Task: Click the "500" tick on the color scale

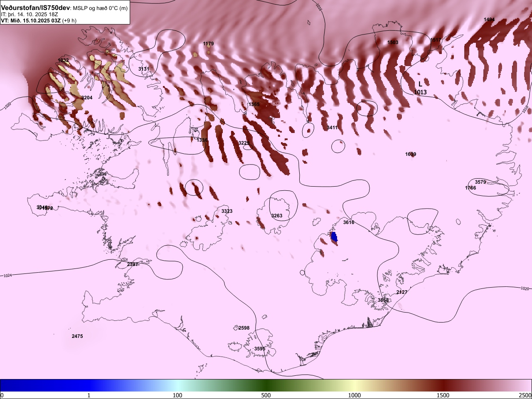Action: coord(266,395)
